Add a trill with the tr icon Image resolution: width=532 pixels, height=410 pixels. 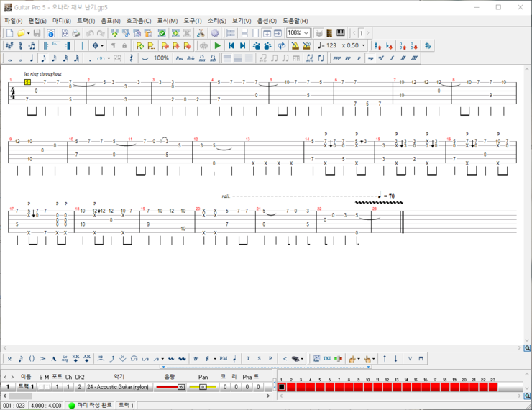[196, 359]
